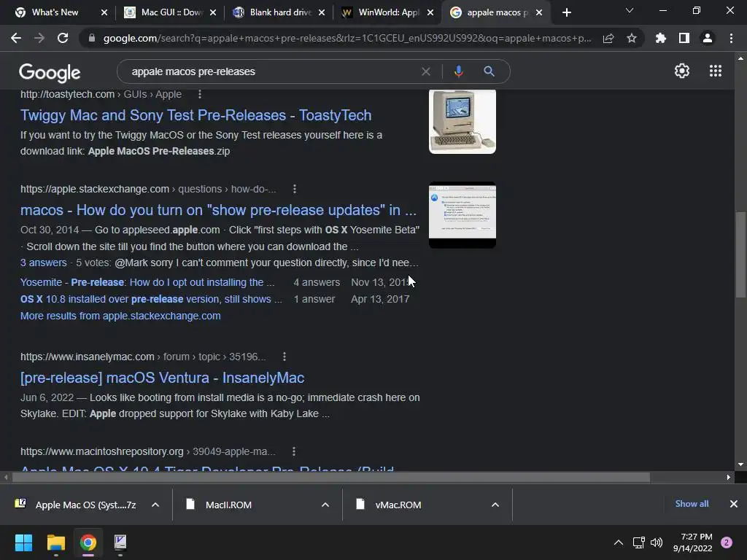
Task: Open pre-release macOS Ventura InsanelyMac link
Action: (x=163, y=378)
